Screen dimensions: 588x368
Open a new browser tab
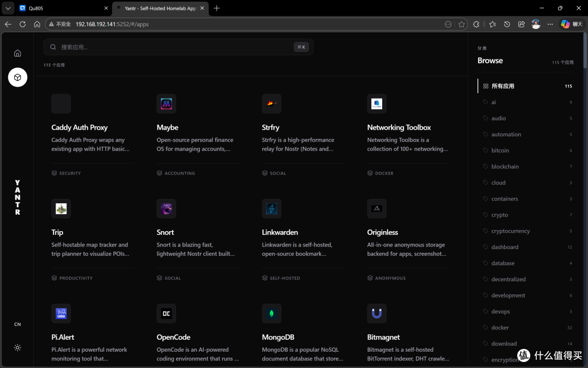pyautogui.click(x=217, y=8)
